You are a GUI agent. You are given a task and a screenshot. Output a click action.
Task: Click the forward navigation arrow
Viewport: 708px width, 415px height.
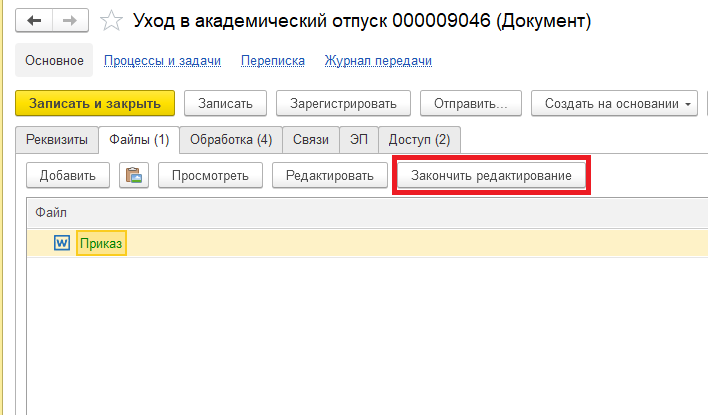(x=69, y=20)
